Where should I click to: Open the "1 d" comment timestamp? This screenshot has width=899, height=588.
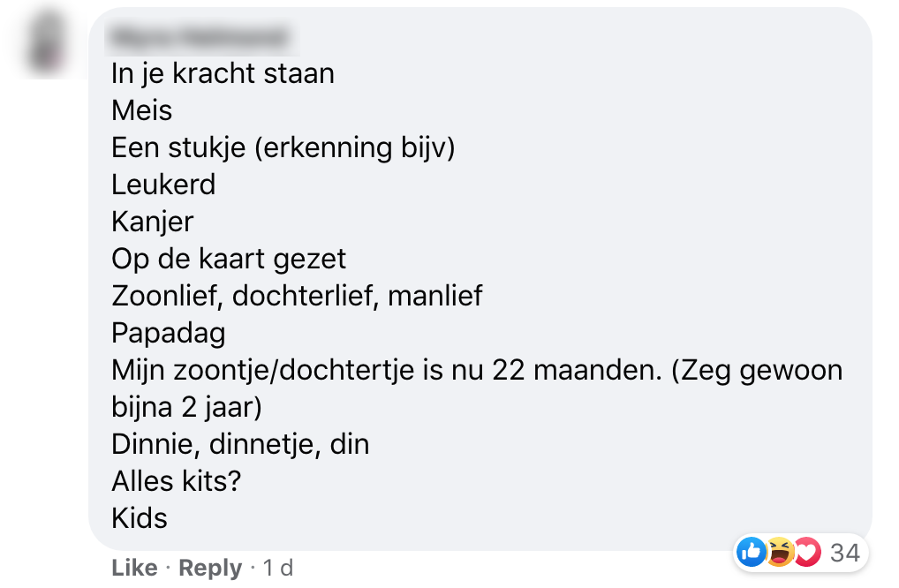[x=279, y=569]
